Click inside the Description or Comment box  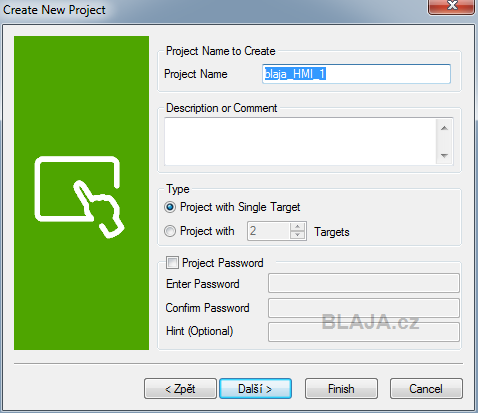[x=300, y=142]
